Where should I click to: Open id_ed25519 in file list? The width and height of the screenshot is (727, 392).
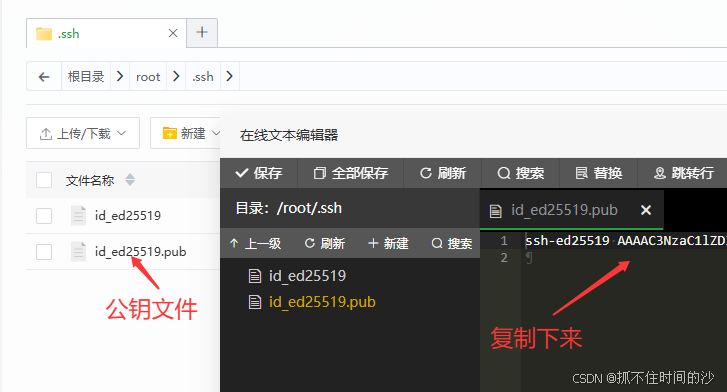[x=128, y=216]
